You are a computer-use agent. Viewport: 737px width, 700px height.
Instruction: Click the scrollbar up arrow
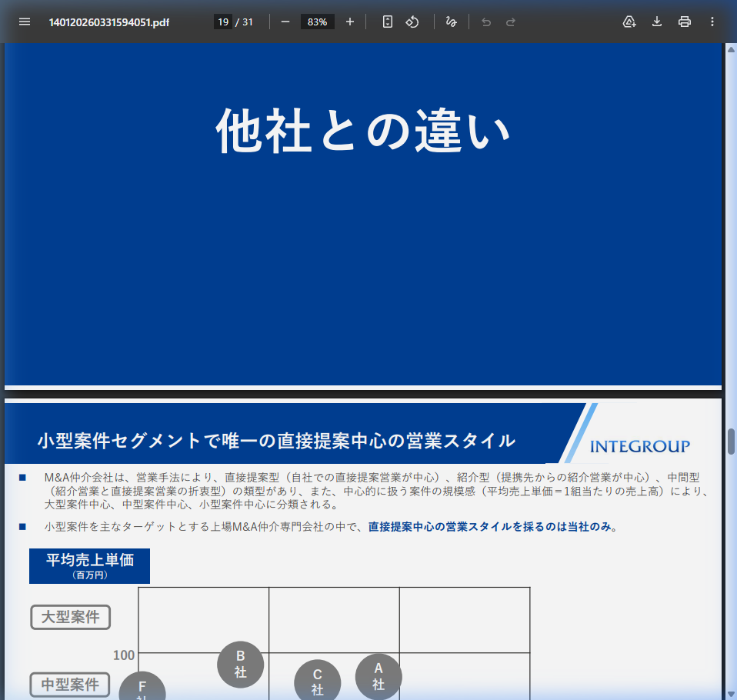point(731,50)
